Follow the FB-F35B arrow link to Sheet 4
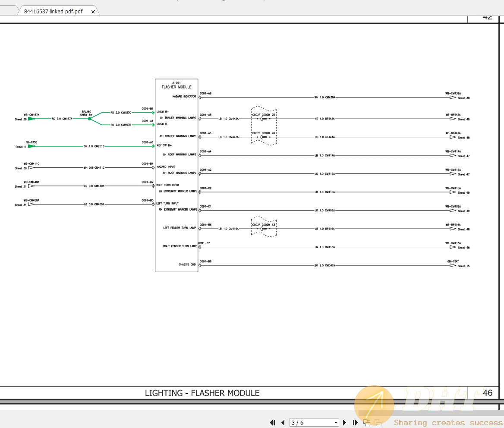The width and height of the screenshot is (504, 428). coord(31,146)
